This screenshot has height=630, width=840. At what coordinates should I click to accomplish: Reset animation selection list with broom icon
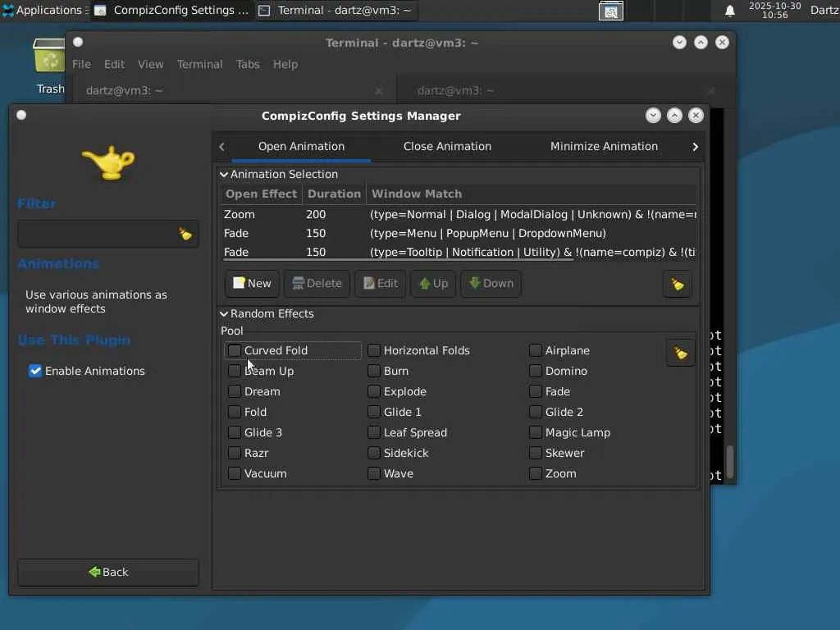[x=677, y=284]
